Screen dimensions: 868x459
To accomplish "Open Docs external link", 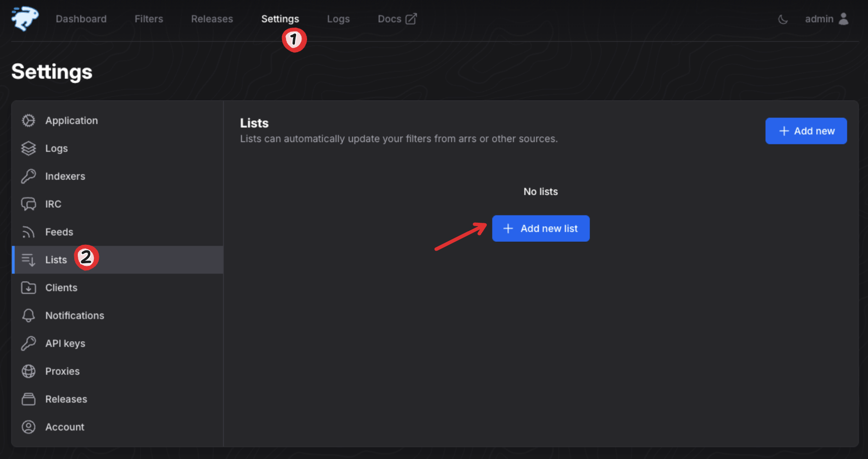I will pyautogui.click(x=397, y=19).
